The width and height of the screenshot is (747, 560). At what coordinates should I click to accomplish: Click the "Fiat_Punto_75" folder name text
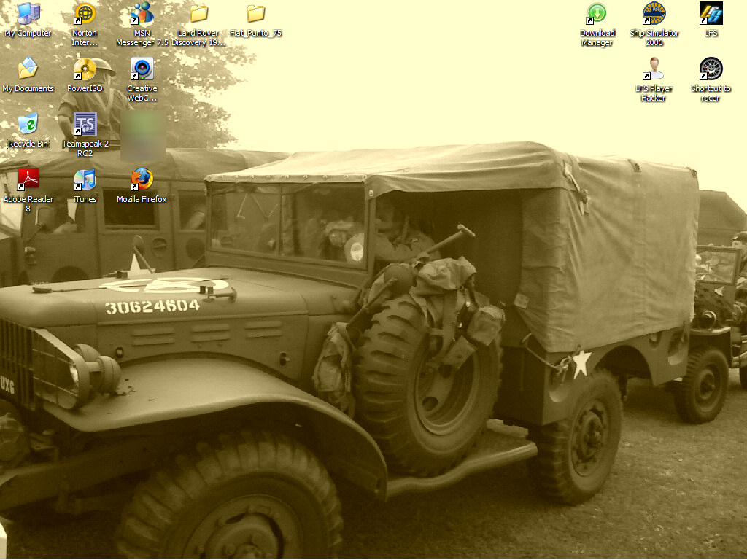(256, 33)
